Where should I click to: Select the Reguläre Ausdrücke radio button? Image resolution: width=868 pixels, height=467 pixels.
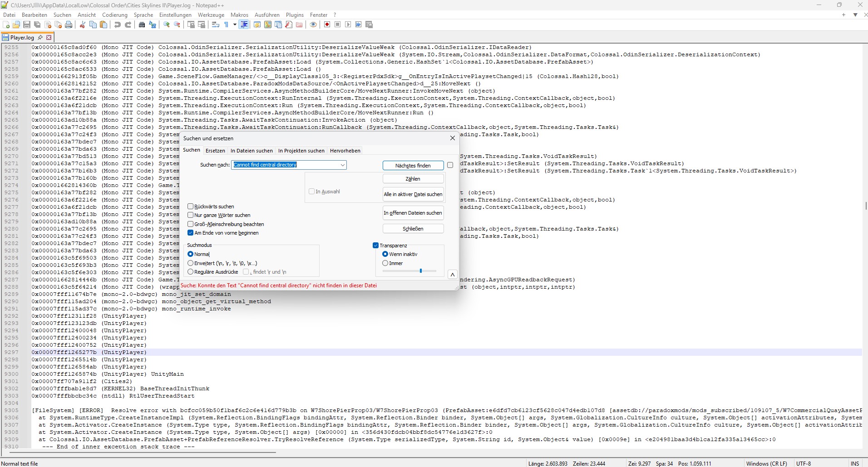tap(191, 271)
